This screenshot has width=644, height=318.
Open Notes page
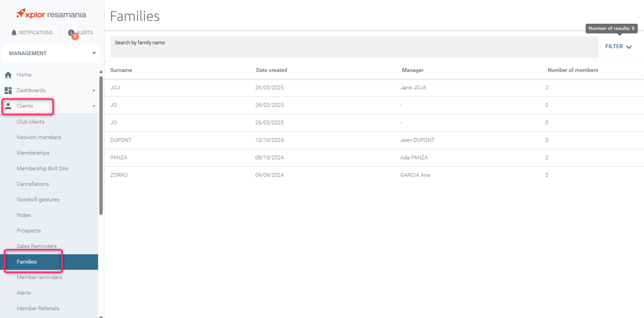point(24,215)
